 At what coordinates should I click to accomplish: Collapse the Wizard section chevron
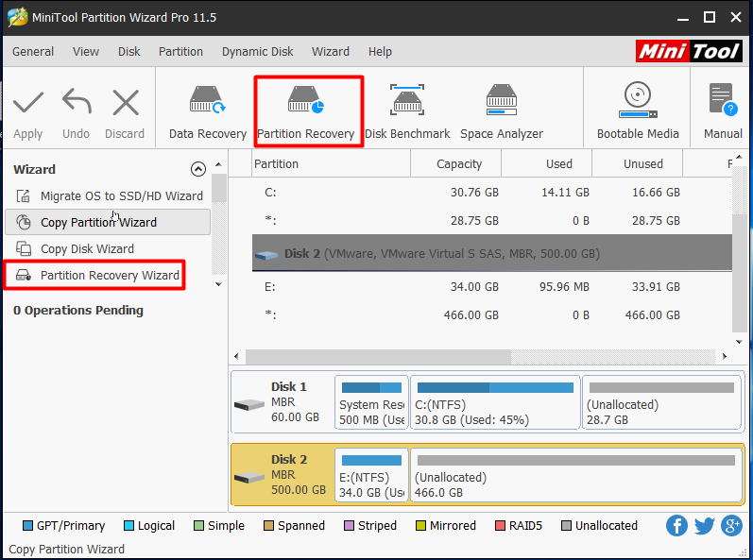pos(198,169)
